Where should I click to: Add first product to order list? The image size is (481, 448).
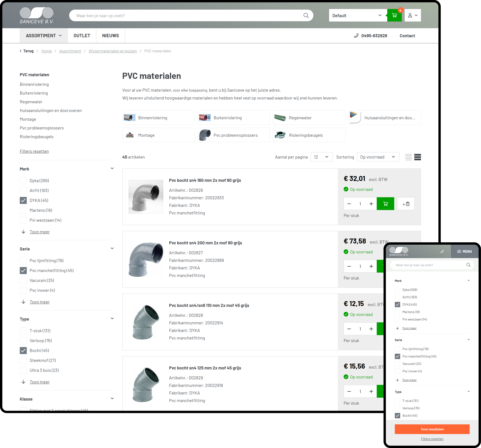click(x=406, y=204)
